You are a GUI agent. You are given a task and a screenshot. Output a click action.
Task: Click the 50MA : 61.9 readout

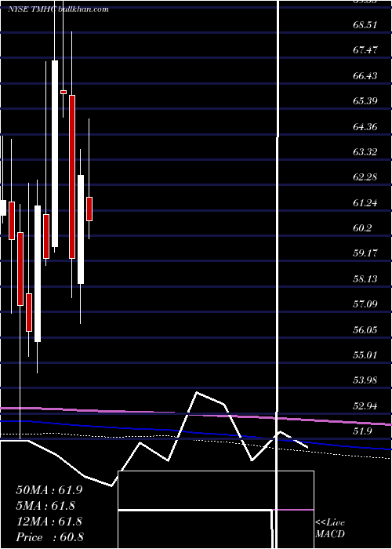pyautogui.click(x=49, y=490)
